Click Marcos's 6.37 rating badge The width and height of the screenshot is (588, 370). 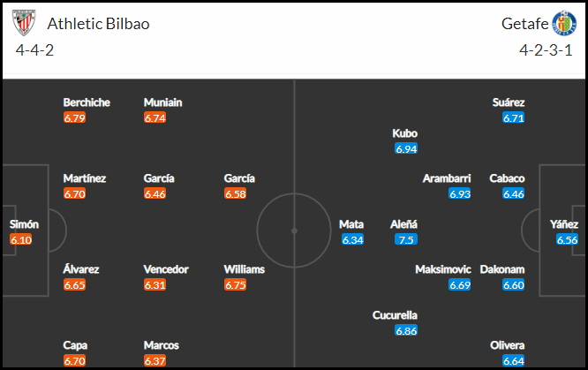tap(155, 360)
